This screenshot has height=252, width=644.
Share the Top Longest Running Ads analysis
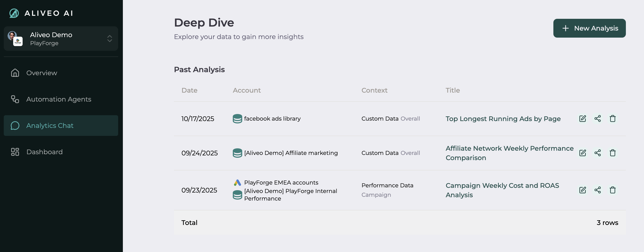pos(597,119)
